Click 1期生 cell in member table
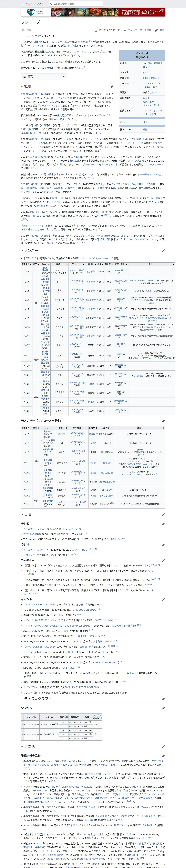 coord(36,303)
